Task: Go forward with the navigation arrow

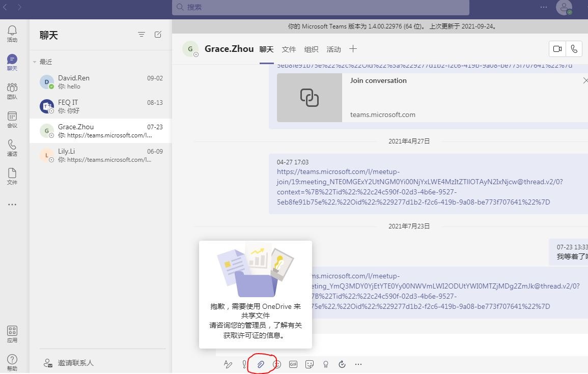Action: tap(19, 7)
